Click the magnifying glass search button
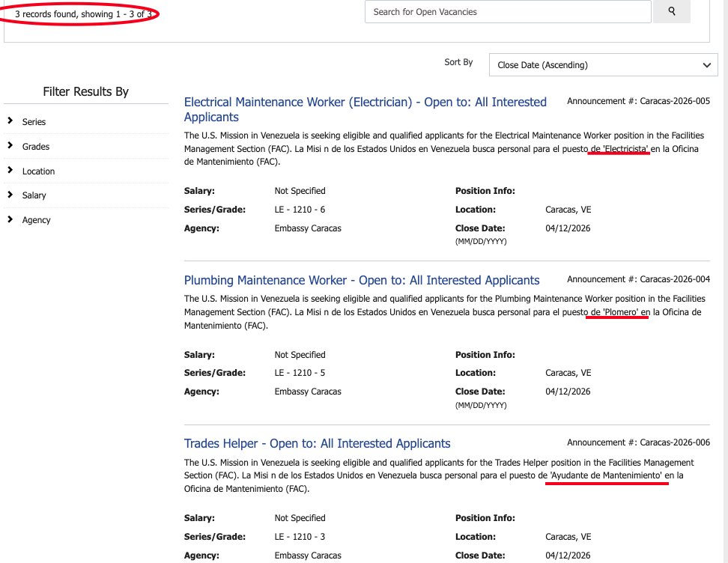Image resolution: width=728 pixels, height=563 pixels. 671,11
